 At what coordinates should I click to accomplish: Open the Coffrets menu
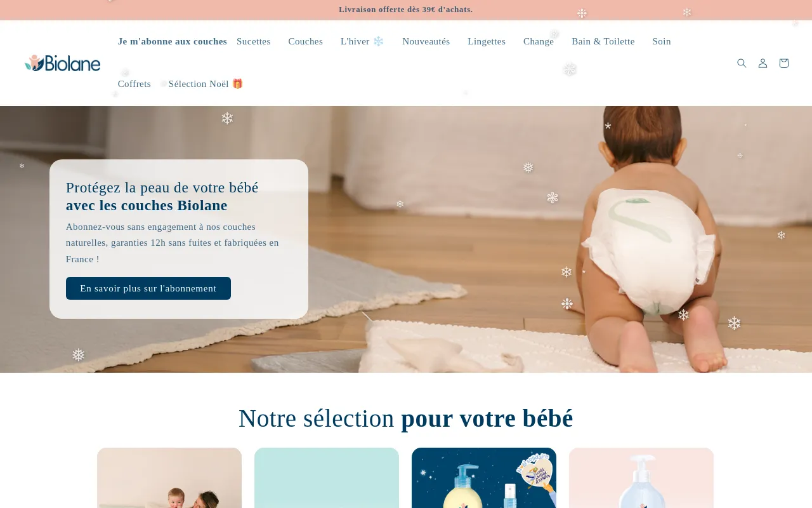tap(134, 84)
